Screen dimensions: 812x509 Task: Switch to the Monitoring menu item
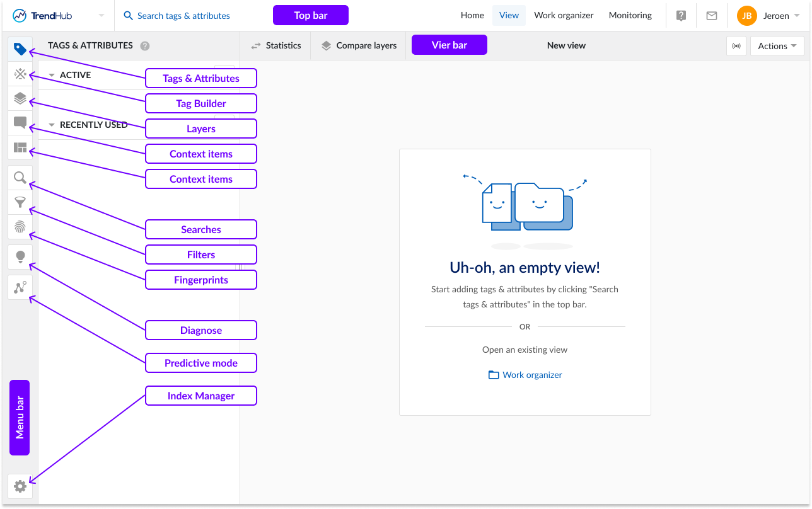[x=630, y=16]
